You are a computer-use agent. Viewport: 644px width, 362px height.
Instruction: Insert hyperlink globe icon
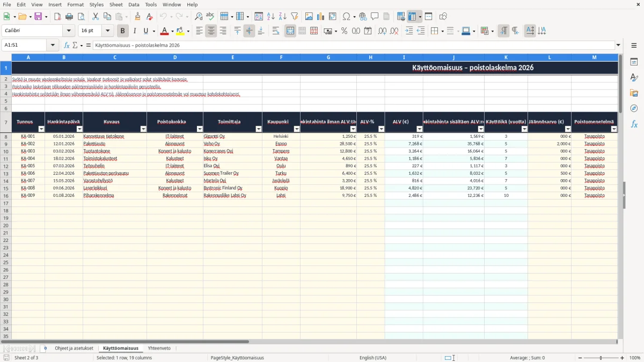coord(363,17)
